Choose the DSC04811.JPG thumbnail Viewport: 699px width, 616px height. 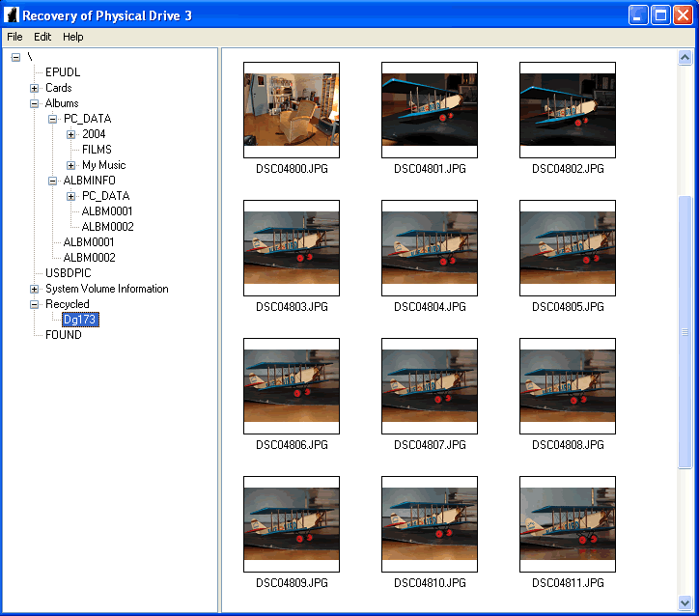tap(568, 524)
